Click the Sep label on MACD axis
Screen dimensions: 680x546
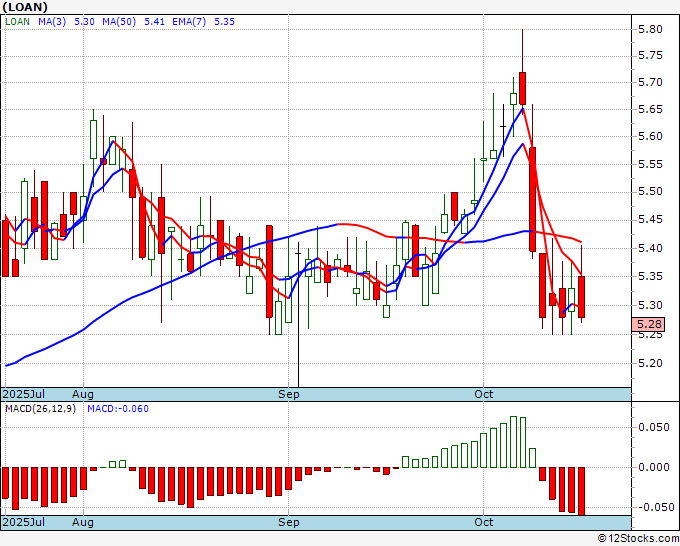(288, 522)
